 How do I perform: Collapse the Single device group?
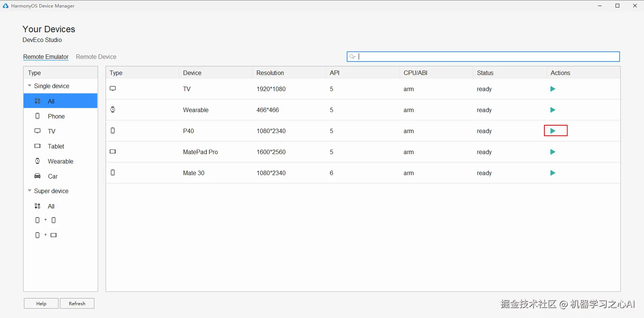coord(30,86)
